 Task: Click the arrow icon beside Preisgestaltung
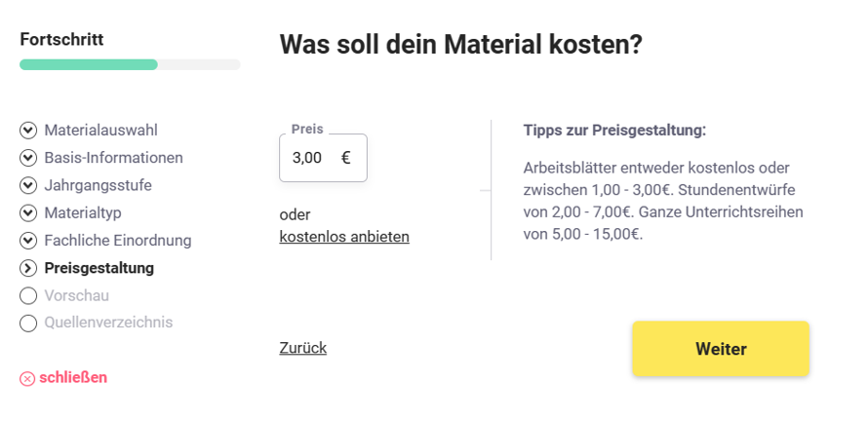pyautogui.click(x=28, y=268)
